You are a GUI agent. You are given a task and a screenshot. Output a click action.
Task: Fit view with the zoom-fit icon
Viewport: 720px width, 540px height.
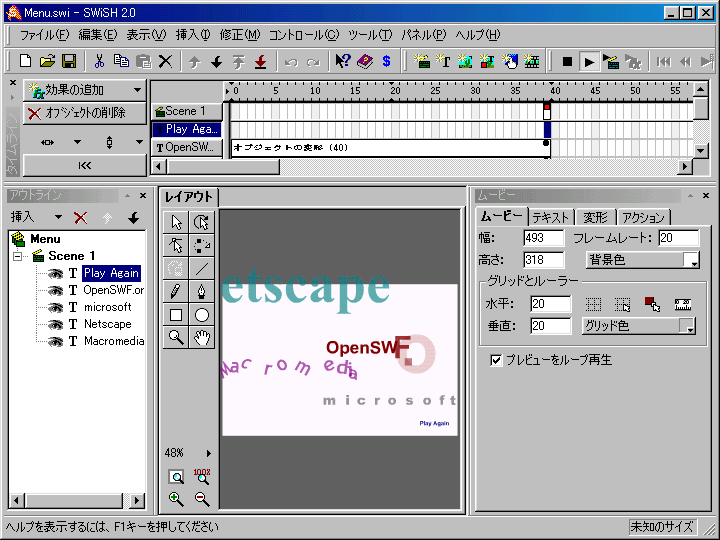pos(176,477)
